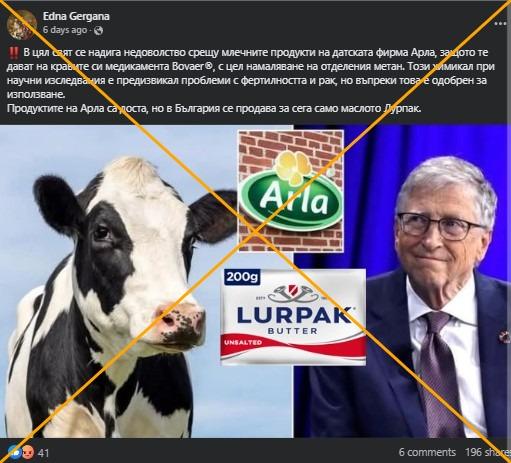Click the angry reaction icon
This screenshot has height=463, width=511.
[x=28, y=453]
